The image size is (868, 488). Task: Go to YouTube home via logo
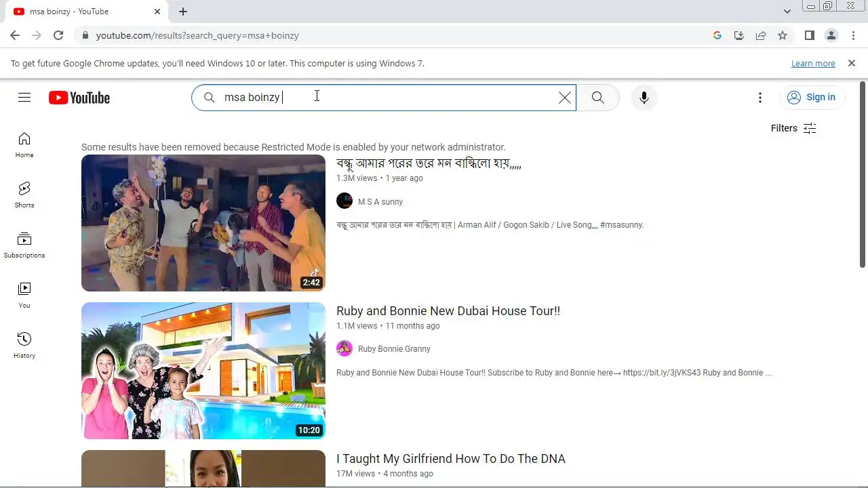click(79, 98)
